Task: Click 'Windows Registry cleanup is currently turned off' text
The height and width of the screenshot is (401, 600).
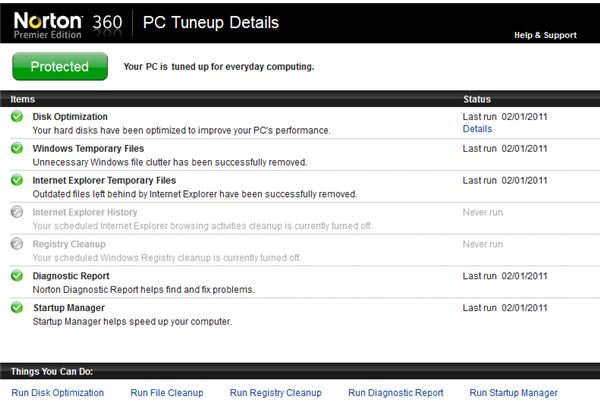Action: (166, 258)
